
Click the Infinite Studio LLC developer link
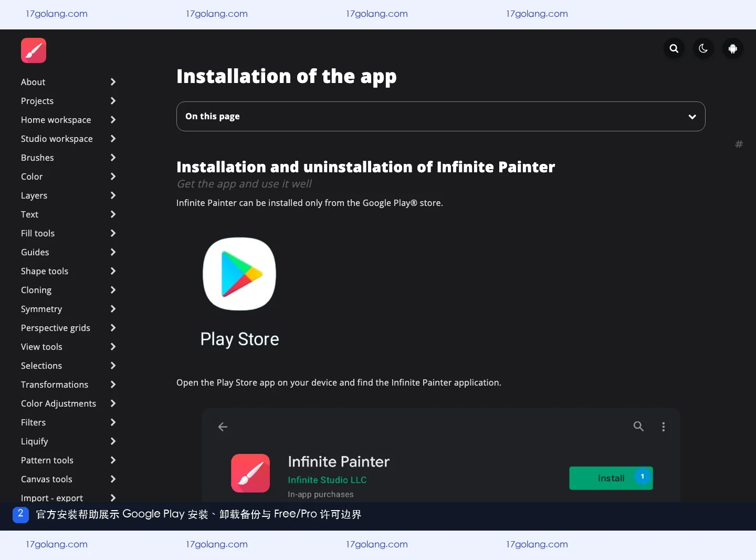(x=327, y=480)
